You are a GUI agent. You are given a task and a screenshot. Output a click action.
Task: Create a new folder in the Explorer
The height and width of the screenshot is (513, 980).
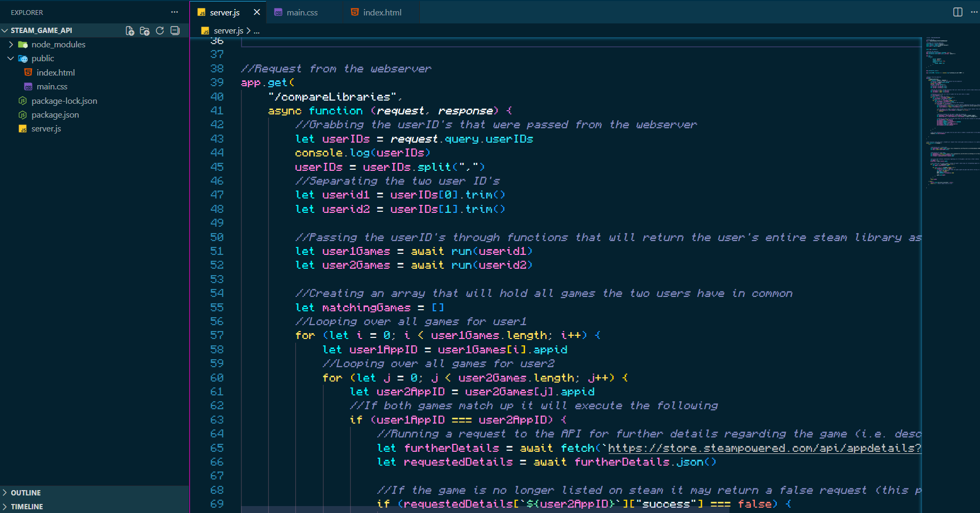point(144,30)
